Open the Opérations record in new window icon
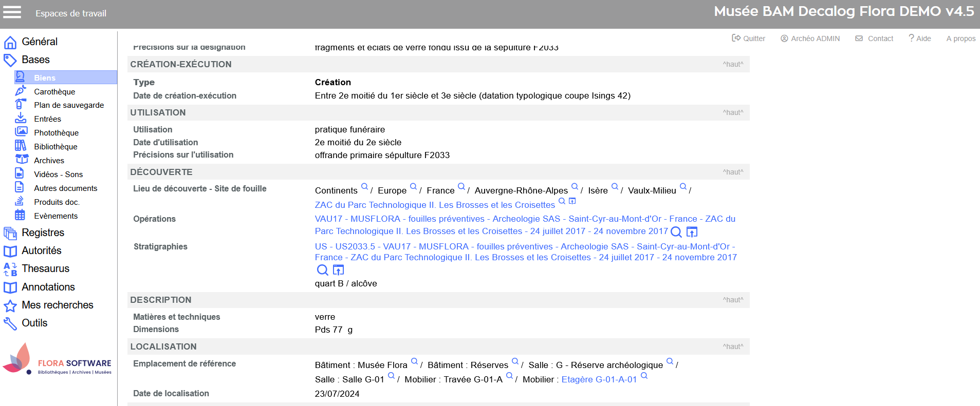 (x=692, y=232)
